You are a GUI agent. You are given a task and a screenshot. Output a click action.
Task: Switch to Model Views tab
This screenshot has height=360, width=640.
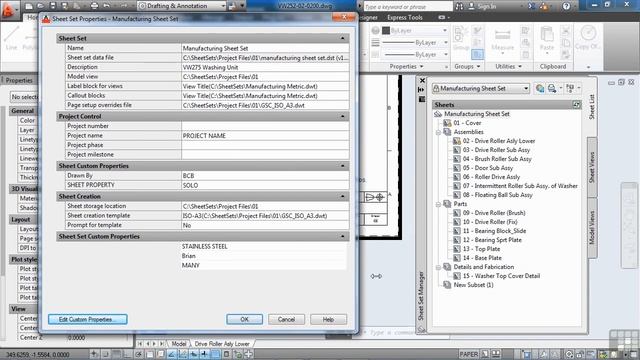click(x=592, y=228)
